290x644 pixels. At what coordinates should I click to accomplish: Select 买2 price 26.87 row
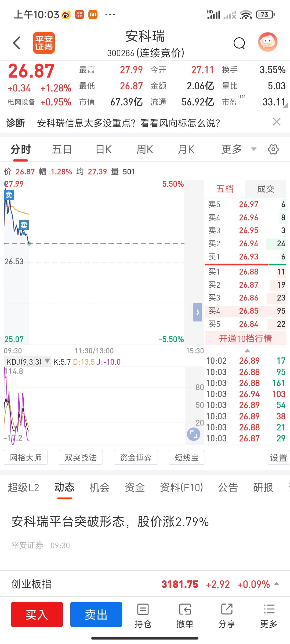tap(246, 285)
